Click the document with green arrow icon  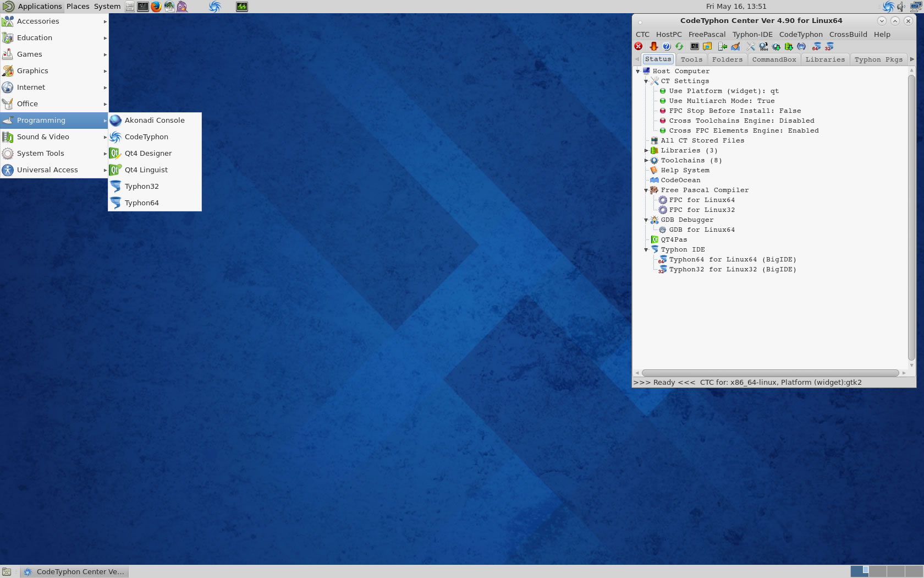tap(723, 47)
